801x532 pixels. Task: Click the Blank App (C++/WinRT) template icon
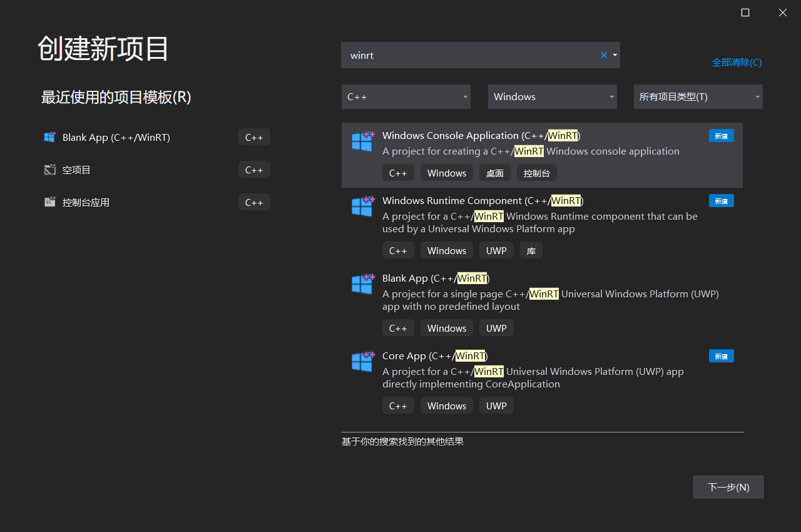tap(362, 284)
